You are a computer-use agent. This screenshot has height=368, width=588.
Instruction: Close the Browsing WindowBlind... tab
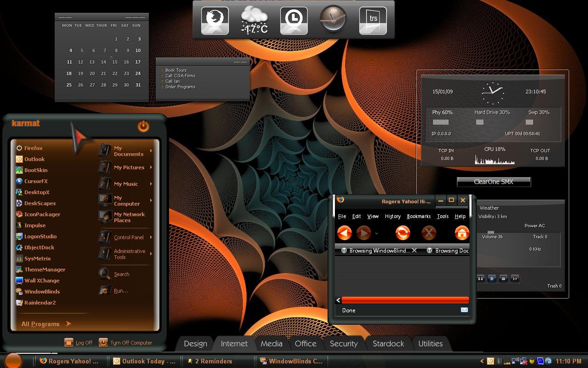point(414,250)
